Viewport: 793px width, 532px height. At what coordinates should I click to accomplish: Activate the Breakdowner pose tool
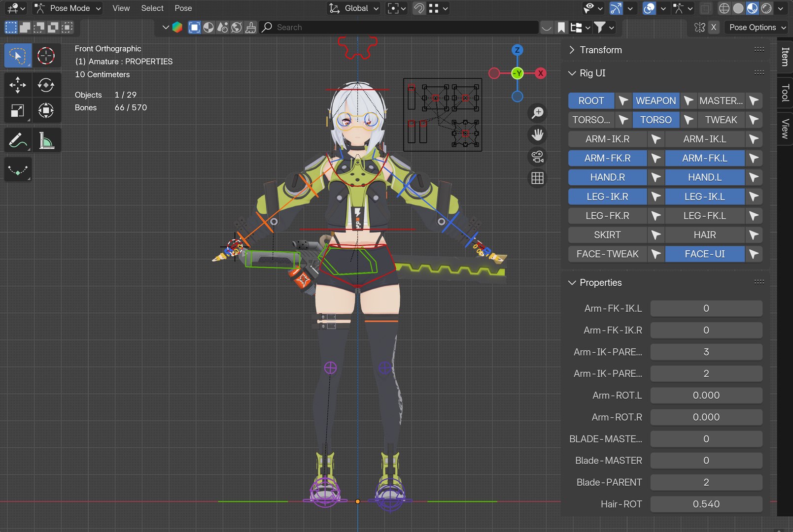[x=18, y=169]
